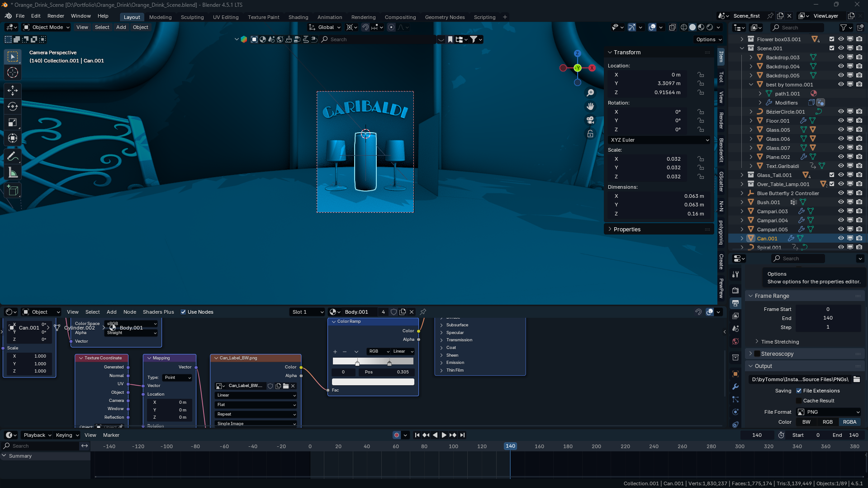
Task: Toggle auto keying record button
Action: (x=397, y=435)
